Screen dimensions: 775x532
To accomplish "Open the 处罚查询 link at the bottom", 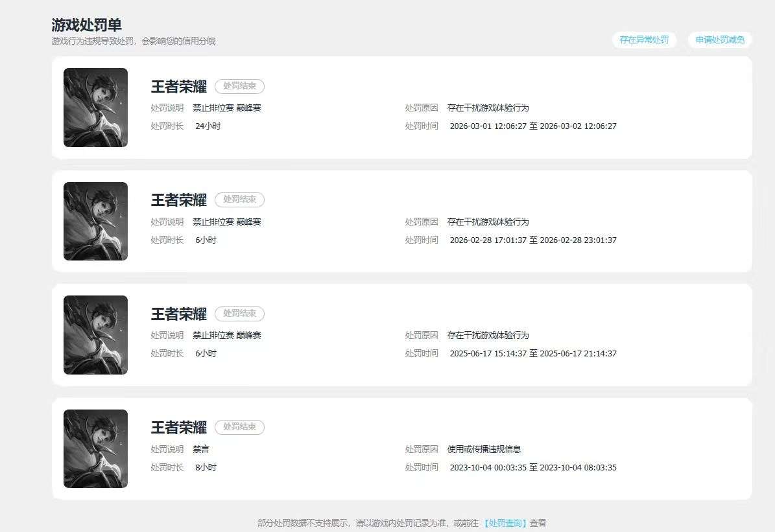I will (x=504, y=523).
